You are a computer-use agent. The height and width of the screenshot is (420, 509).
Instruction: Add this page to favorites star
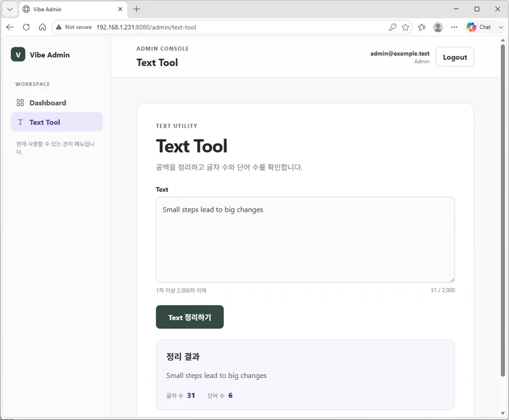pos(405,27)
